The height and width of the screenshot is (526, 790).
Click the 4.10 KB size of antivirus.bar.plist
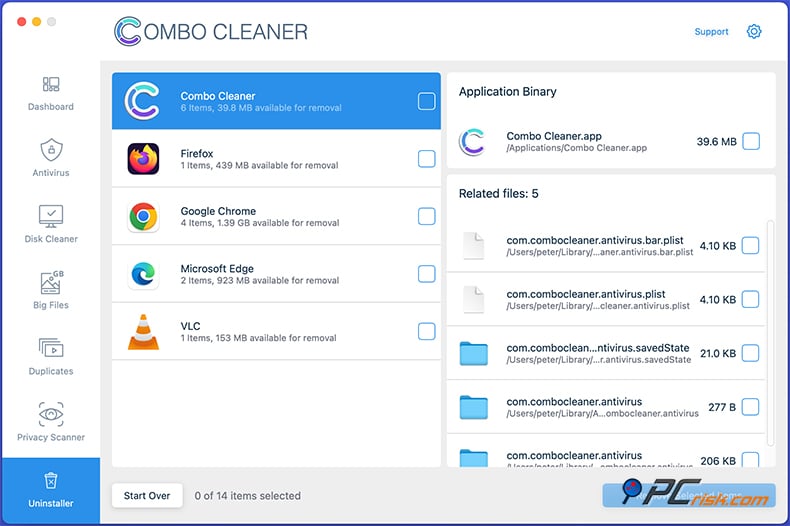[x=717, y=246]
